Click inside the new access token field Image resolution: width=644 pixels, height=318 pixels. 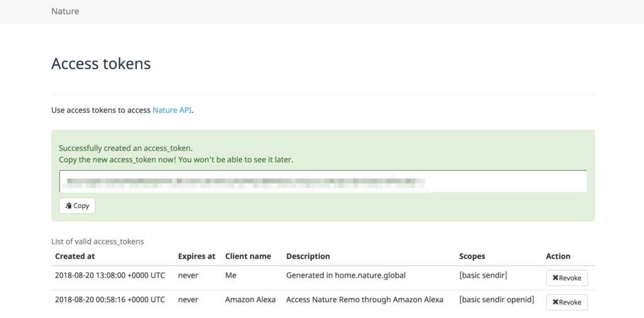(x=323, y=182)
